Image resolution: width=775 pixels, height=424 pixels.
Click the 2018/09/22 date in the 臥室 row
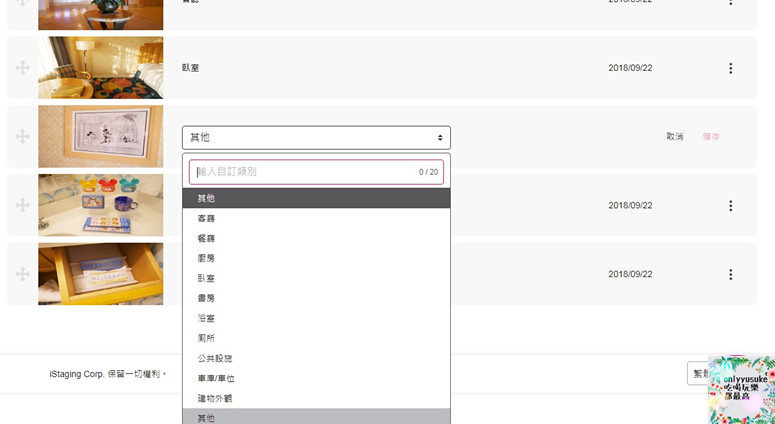click(x=630, y=68)
